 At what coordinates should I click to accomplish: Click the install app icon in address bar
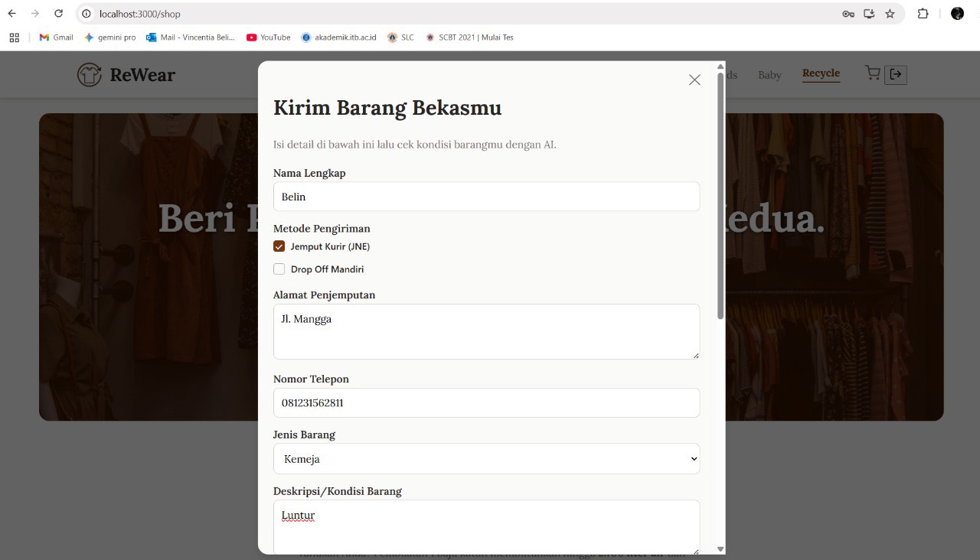coord(869,14)
